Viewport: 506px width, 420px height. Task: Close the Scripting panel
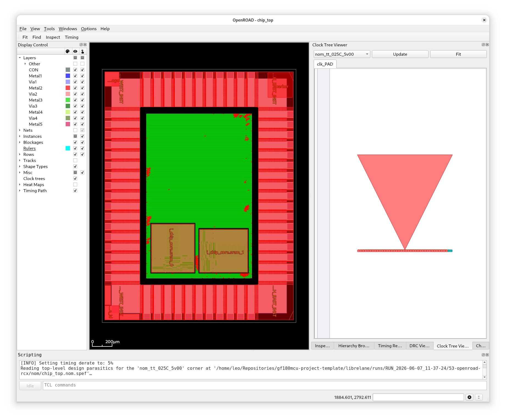pos(487,355)
